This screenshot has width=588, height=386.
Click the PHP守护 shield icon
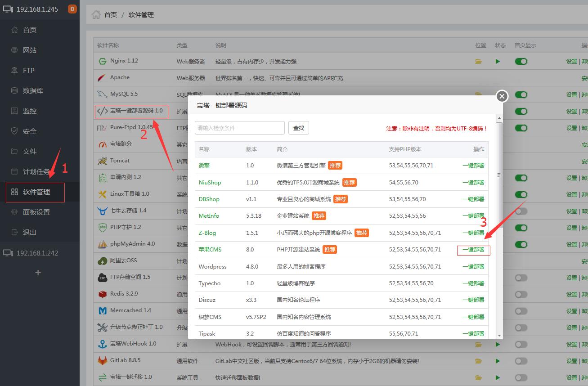click(x=103, y=227)
